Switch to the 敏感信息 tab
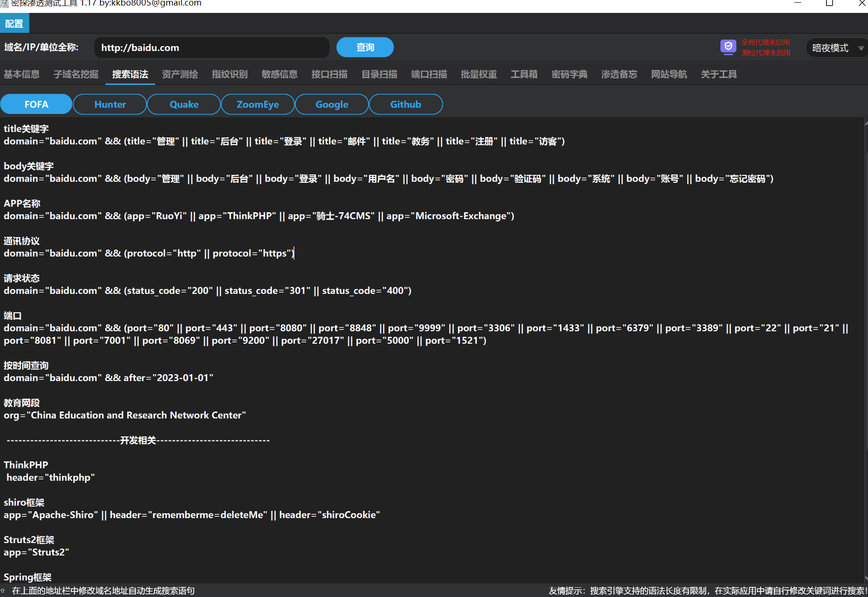Image resolution: width=868 pixels, height=597 pixels. [x=279, y=74]
